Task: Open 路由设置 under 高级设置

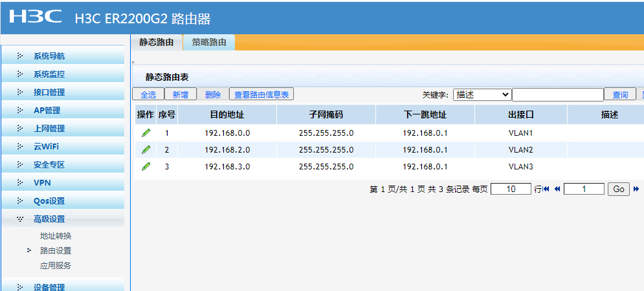Action: [x=56, y=251]
